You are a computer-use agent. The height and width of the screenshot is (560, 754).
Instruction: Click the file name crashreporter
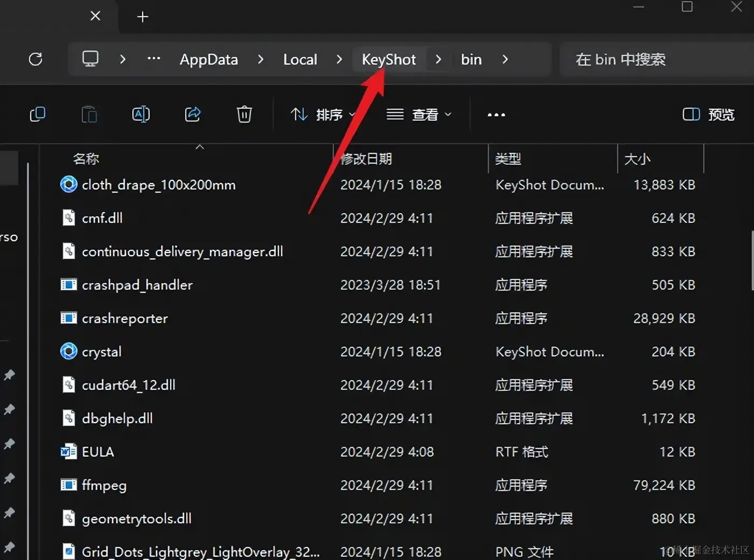click(x=125, y=319)
